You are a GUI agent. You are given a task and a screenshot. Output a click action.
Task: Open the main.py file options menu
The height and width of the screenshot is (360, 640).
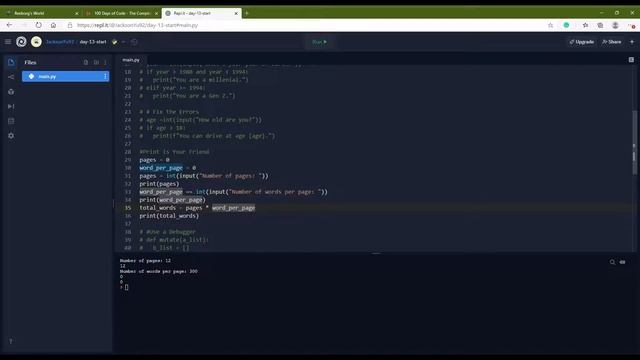[105, 76]
